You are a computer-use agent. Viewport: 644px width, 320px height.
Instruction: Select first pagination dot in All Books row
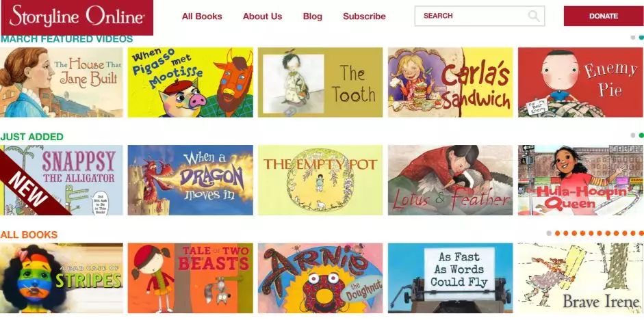549,233
